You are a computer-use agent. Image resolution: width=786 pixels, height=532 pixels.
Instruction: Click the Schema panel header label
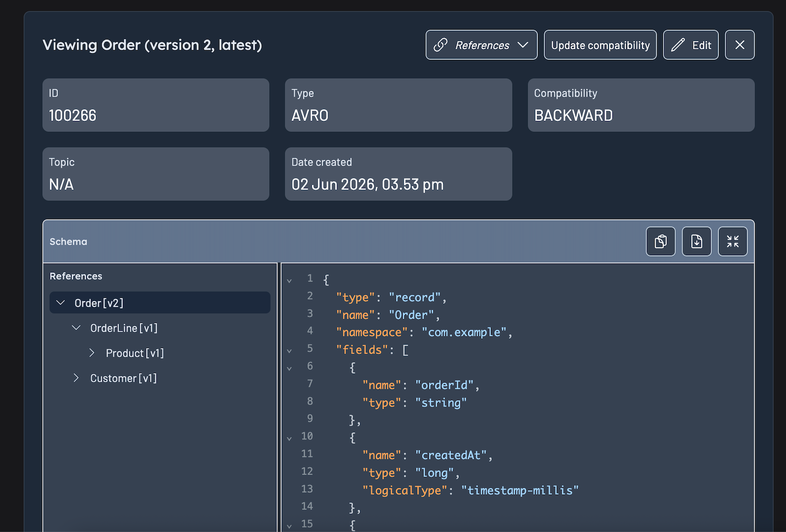coord(68,241)
